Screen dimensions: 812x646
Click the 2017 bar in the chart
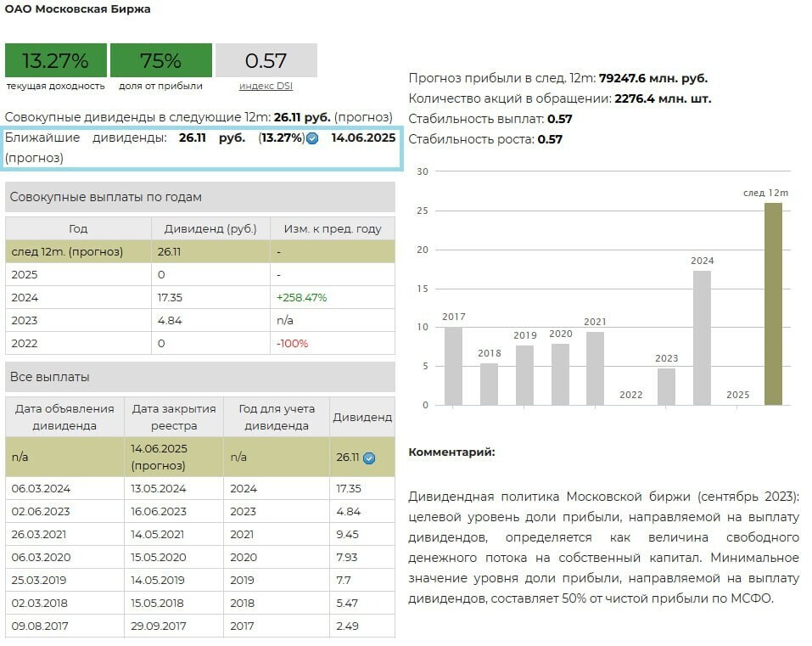(453, 366)
